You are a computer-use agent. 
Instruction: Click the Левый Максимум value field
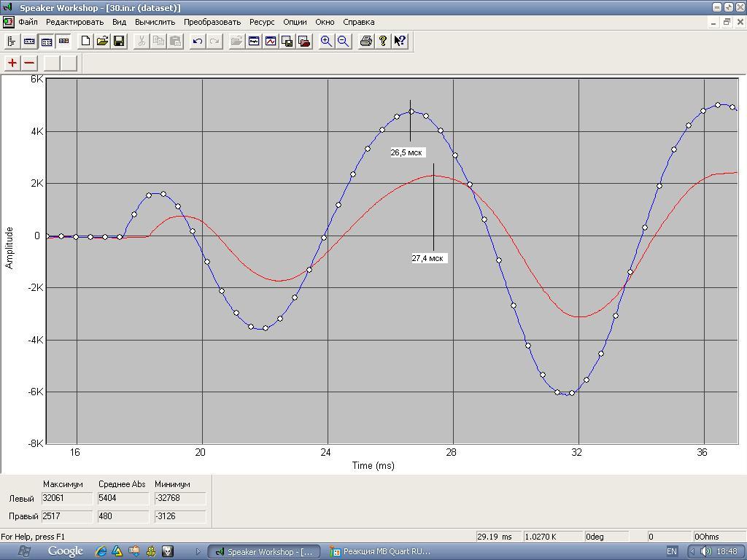click(x=66, y=498)
